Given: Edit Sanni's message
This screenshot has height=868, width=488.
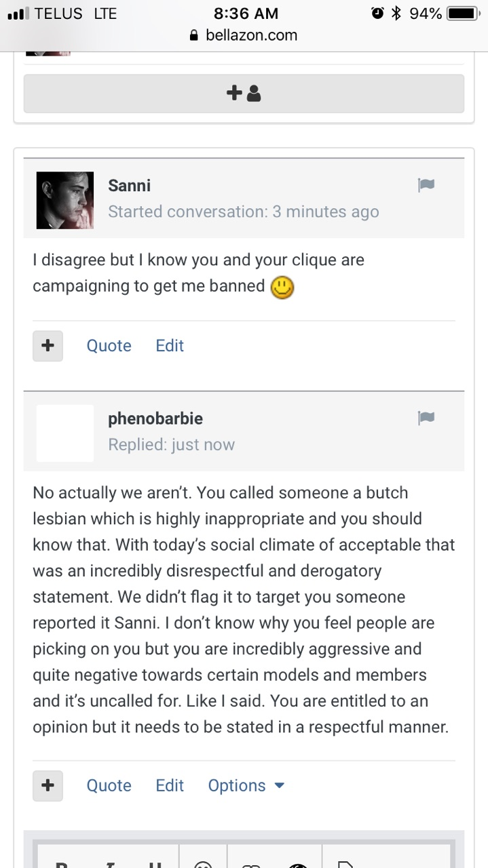Looking at the screenshot, I should (170, 345).
